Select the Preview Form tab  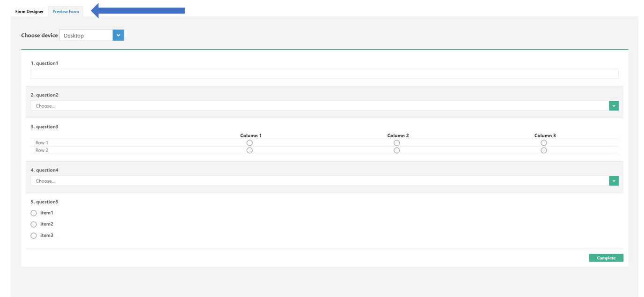pos(66,11)
